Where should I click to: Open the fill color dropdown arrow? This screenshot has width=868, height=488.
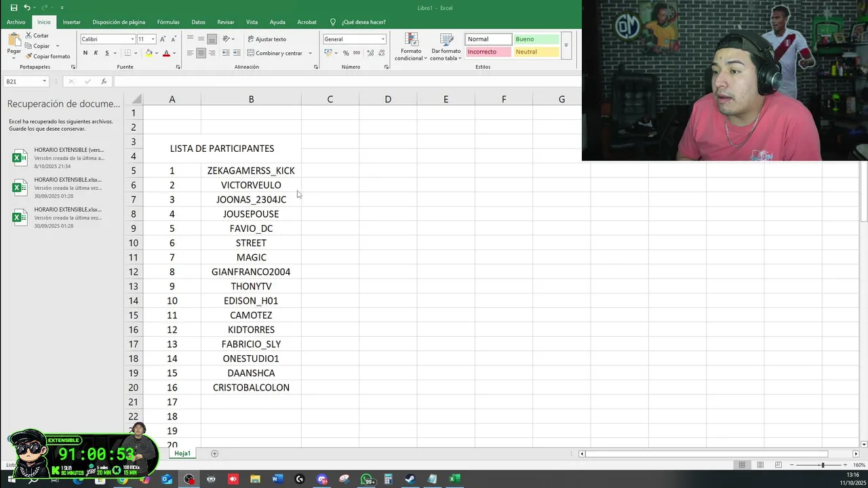pyautogui.click(x=156, y=53)
